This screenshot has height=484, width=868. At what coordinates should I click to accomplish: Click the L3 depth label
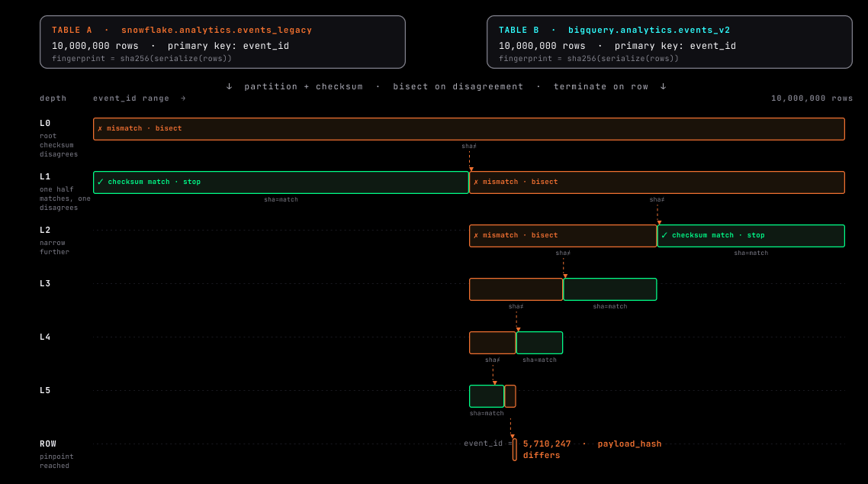(x=45, y=283)
